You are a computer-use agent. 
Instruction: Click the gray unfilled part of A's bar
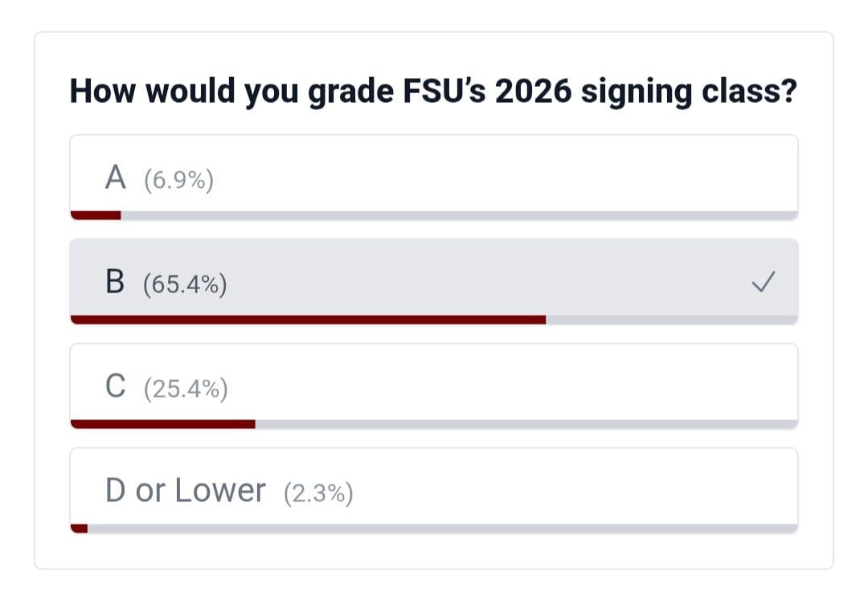click(458, 215)
